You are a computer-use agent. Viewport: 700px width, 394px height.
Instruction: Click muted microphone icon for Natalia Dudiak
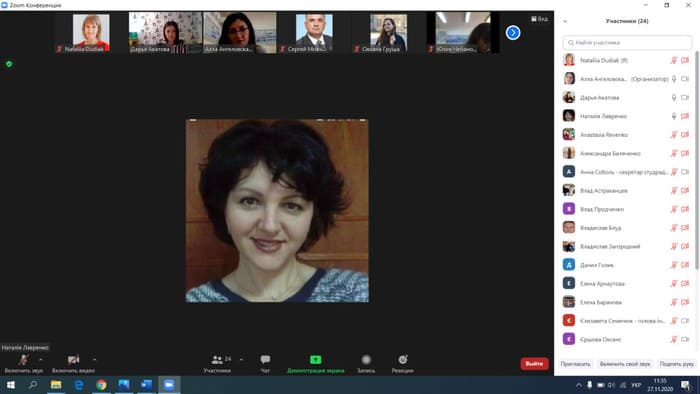tap(674, 60)
